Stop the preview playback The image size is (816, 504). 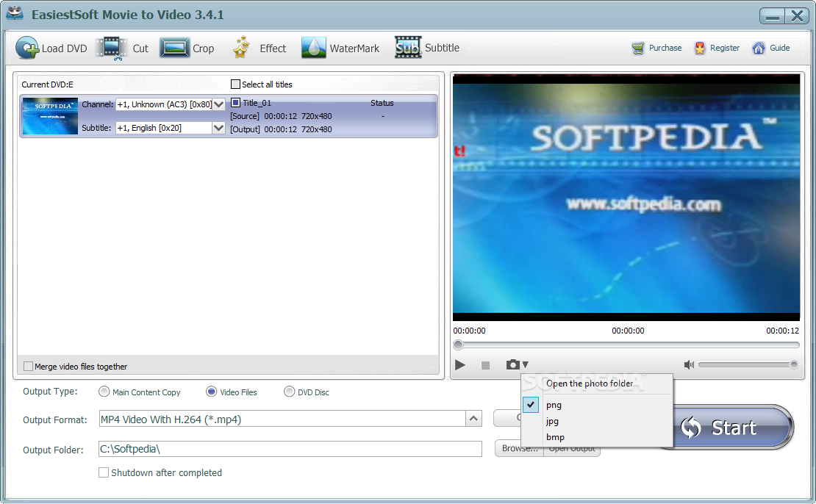pyautogui.click(x=485, y=366)
